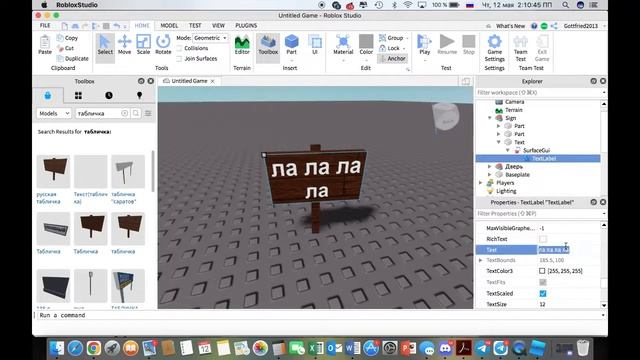Screen dimensions: 640x360
Task: Click the Explorer filter workspace field
Action: (x=538, y=93)
